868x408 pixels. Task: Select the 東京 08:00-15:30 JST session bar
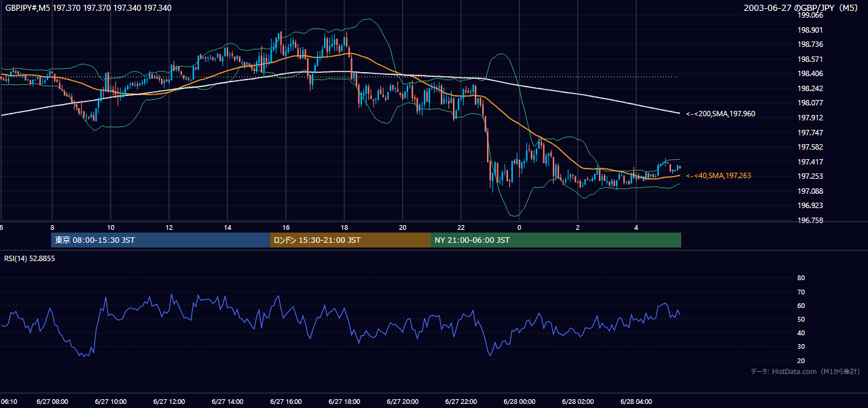click(x=161, y=240)
